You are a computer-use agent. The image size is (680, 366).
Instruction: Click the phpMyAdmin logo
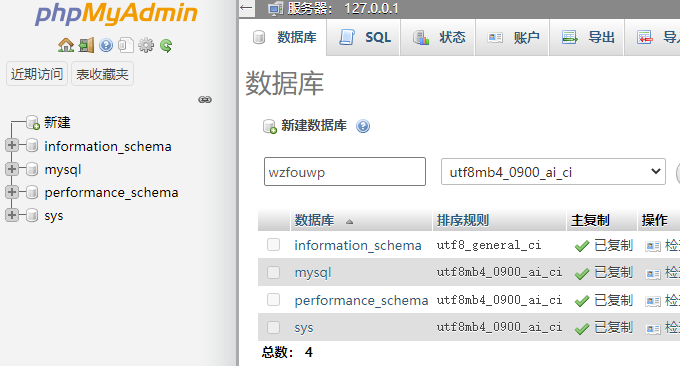[x=116, y=13]
